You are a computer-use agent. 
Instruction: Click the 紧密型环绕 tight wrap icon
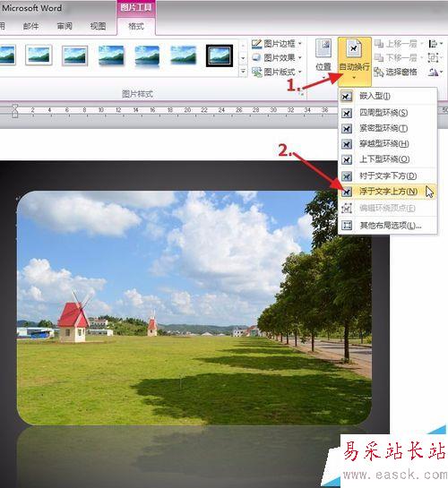coord(347,129)
